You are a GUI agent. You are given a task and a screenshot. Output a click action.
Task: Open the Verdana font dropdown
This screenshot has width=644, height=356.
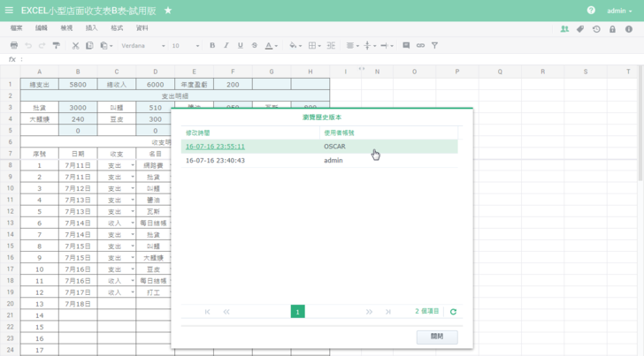tap(142, 45)
